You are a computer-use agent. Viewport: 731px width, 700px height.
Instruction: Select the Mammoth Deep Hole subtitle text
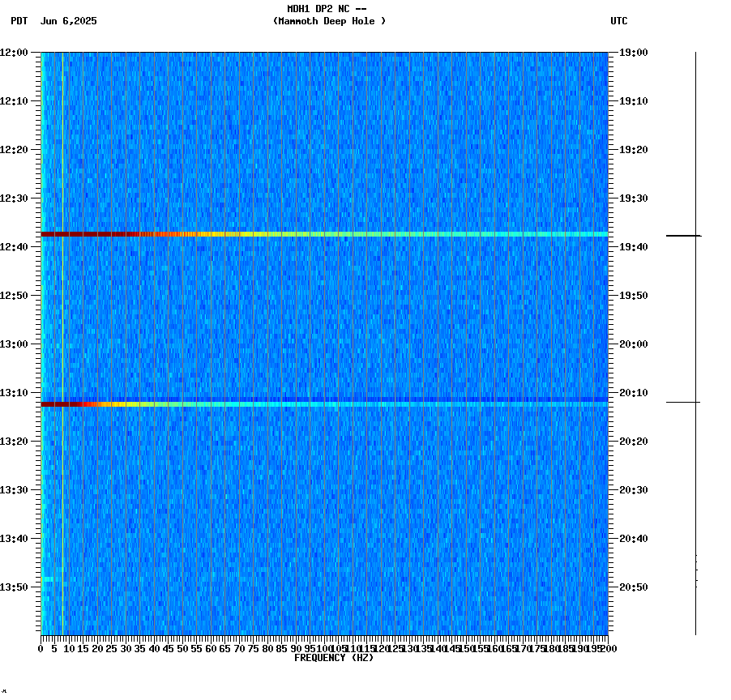pos(328,22)
